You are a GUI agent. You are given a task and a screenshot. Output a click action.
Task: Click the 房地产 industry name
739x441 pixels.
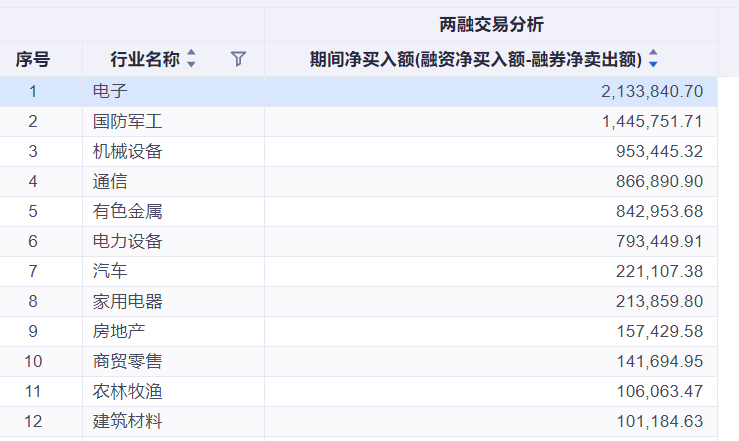pyautogui.click(x=119, y=332)
